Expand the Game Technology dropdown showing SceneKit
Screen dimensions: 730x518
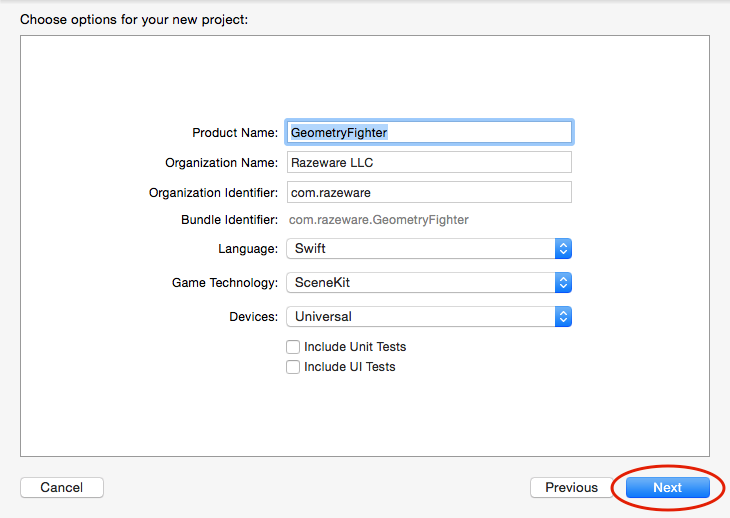pyautogui.click(x=420, y=283)
